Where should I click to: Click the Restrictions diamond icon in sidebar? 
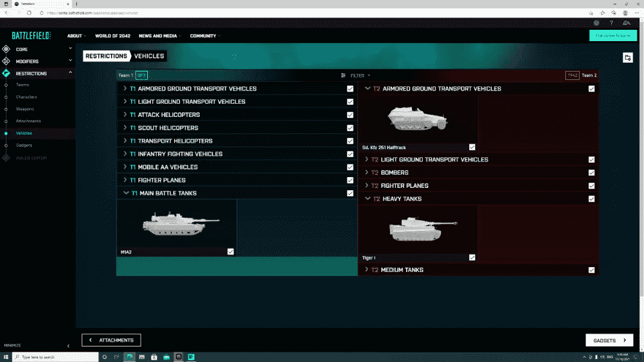pos(6,73)
